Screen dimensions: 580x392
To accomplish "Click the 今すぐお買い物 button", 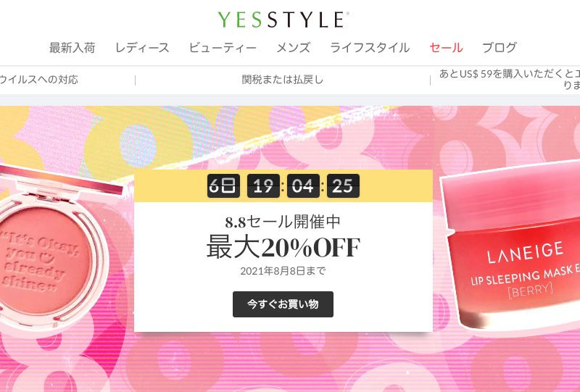I will (x=283, y=304).
